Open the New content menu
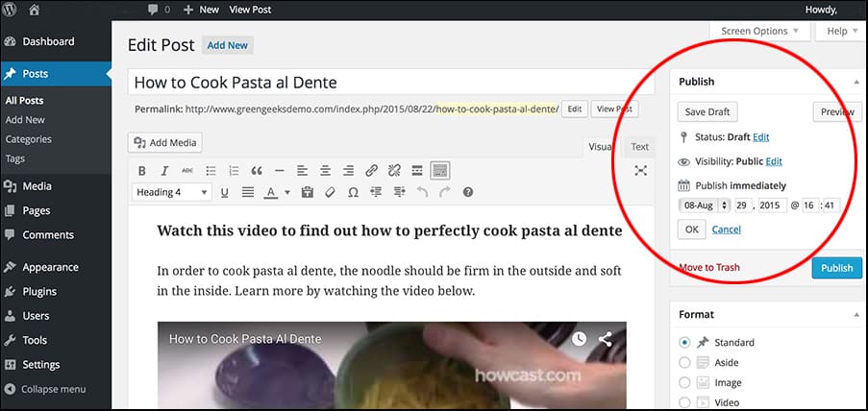Image resolution: width=868 pixels, height=411 pixels. (201, 10)
